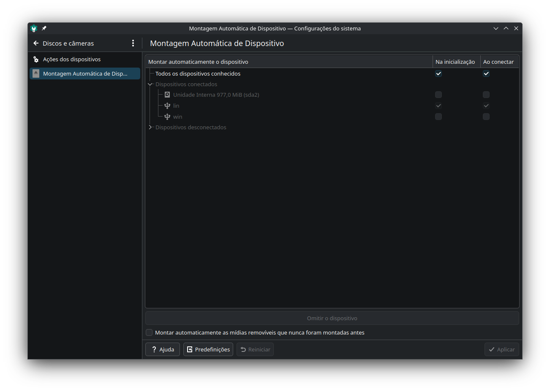Image resolution: width=550 pixels, height=392 pixels.
Task: Minimize the Configurações do sistema window
Action: (496, 28)
